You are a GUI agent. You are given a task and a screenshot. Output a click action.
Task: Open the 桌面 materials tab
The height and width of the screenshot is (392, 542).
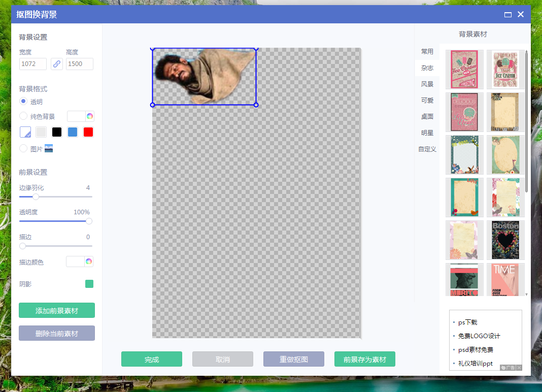click(427, 117)
